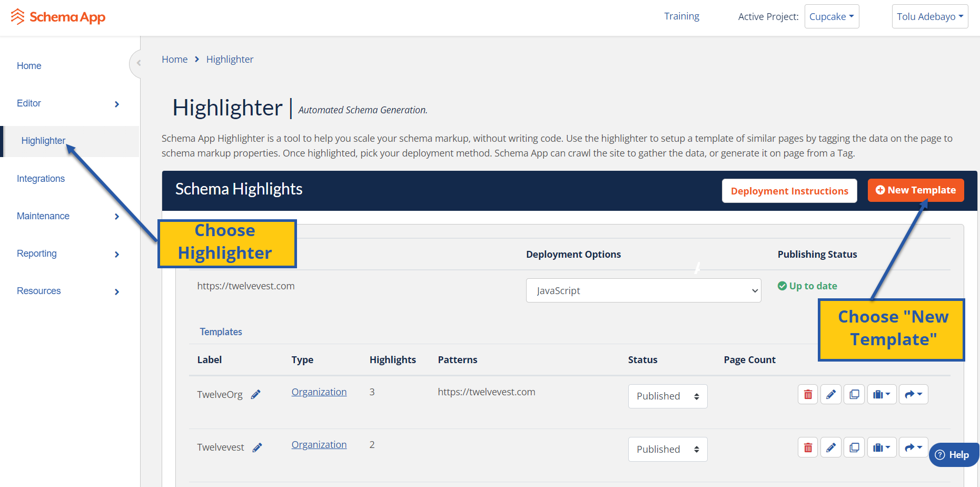Change the TwelveOrg Published status select

(x=668, y=396)
